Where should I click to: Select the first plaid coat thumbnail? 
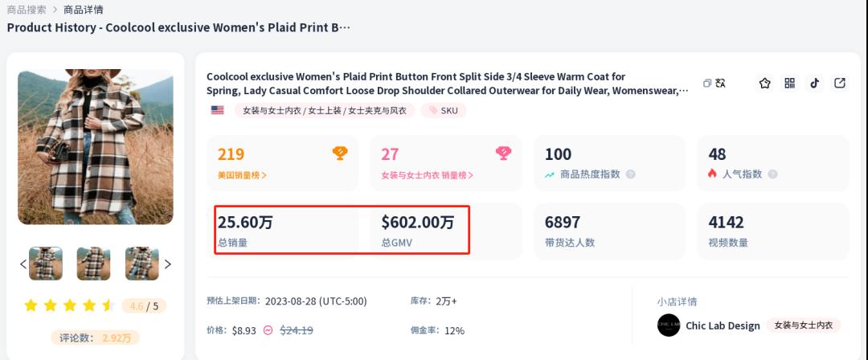(x=46, y=264)
